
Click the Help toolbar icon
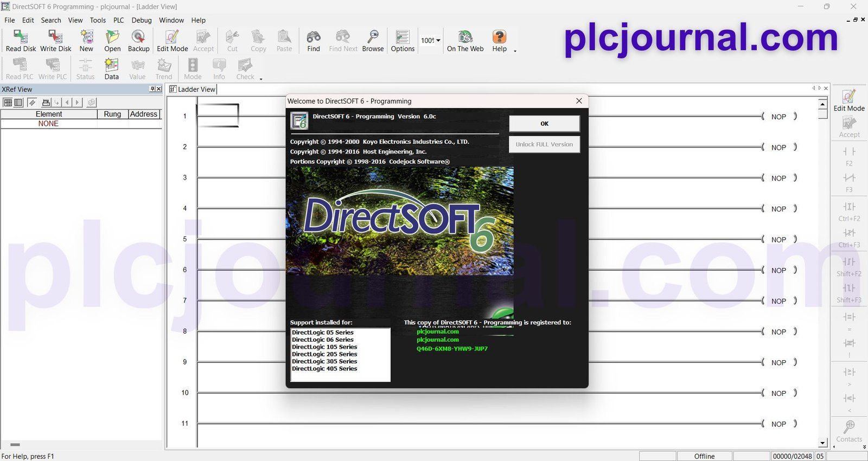pyautogui.click(x=499, y=41)
